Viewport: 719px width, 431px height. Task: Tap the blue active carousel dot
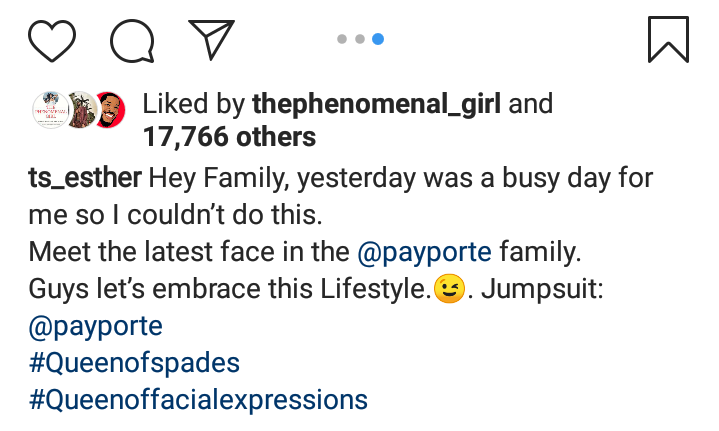coord(378,39)
